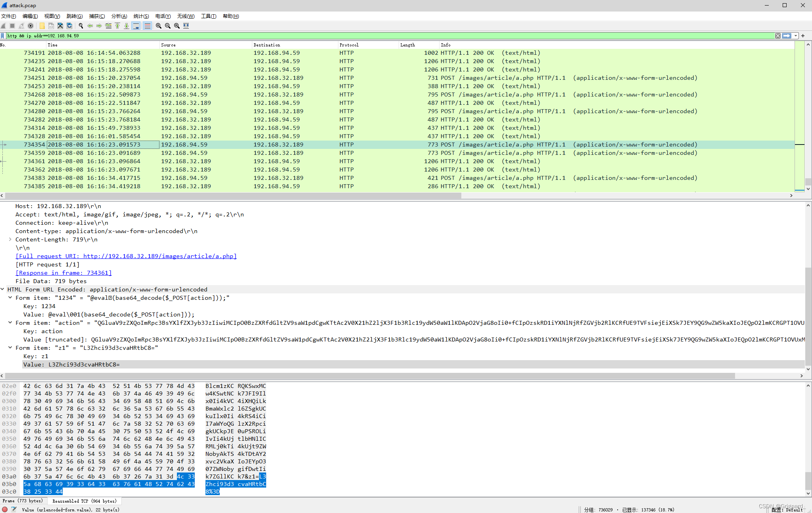Switch to Reassembled TCP (964 bytes) tab

coord(84,501)
